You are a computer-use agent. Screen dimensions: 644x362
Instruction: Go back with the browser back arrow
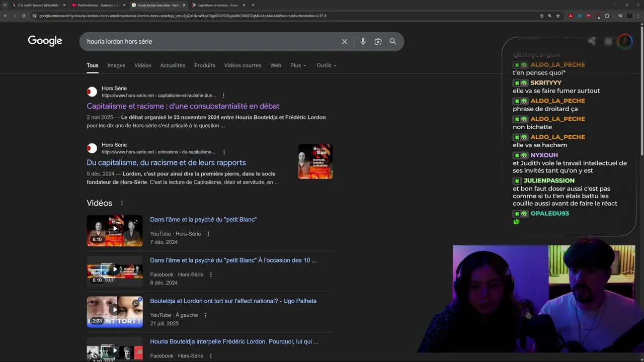(x=6, y=16)
